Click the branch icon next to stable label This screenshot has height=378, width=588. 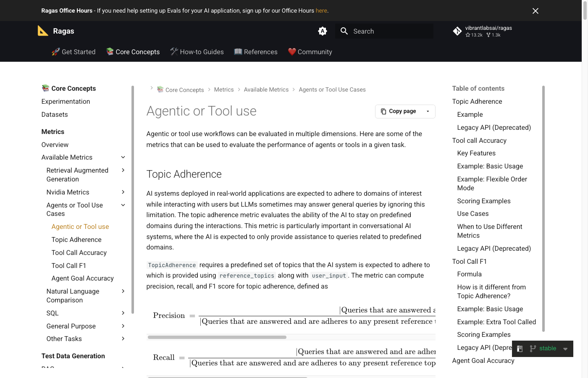[533, 349]
